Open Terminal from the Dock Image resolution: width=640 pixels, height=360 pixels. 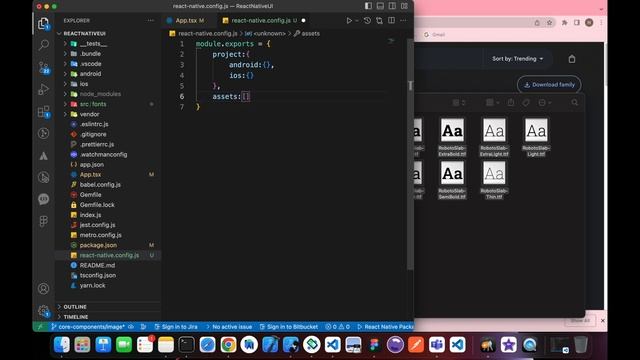187,345
